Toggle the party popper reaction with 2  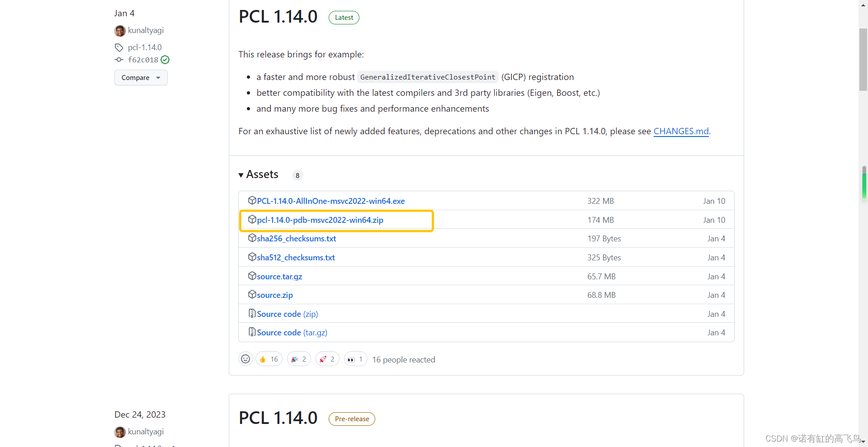299,359
